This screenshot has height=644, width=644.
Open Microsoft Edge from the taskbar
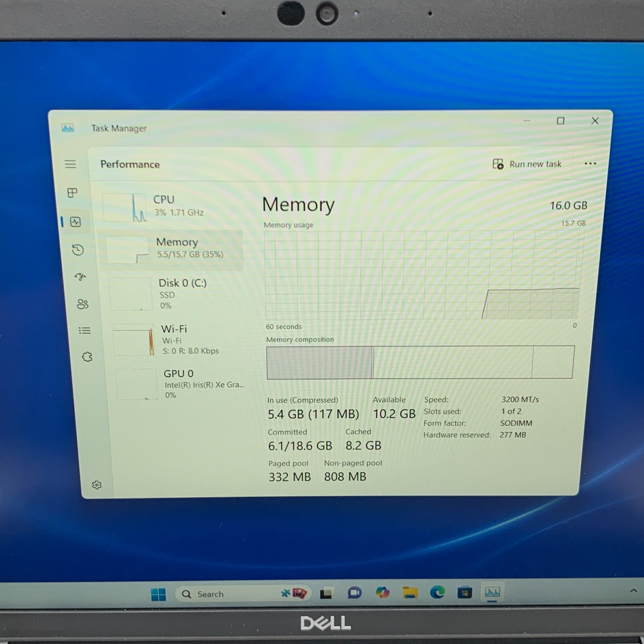coord(437,592)
